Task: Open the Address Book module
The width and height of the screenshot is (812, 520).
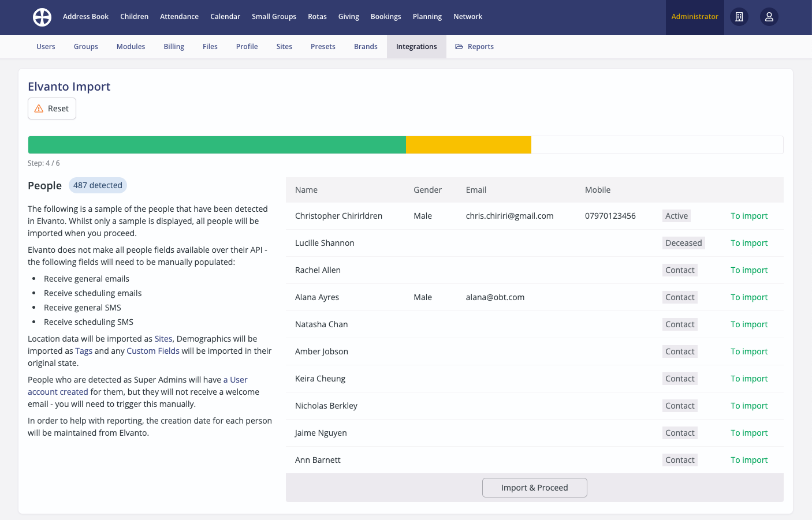Action: pos(85,17)
